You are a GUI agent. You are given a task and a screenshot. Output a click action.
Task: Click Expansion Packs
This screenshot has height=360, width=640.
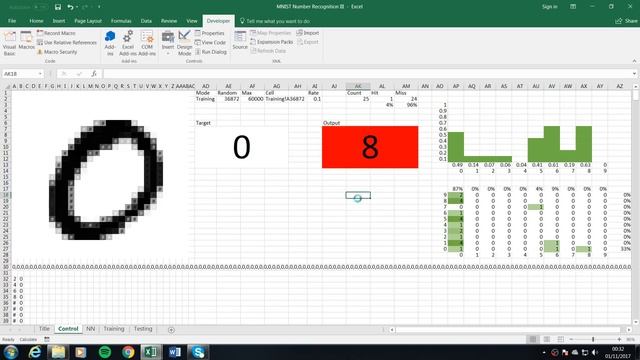click(x=271, y=42)
